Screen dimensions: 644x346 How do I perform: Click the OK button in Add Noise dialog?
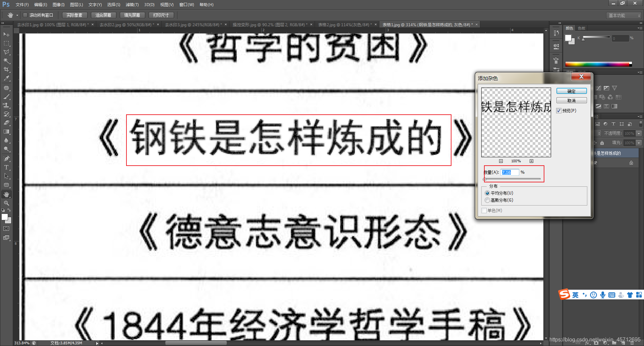[572, 91]
